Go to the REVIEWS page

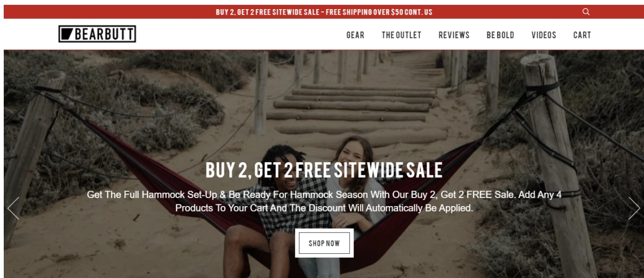(454, 35)
